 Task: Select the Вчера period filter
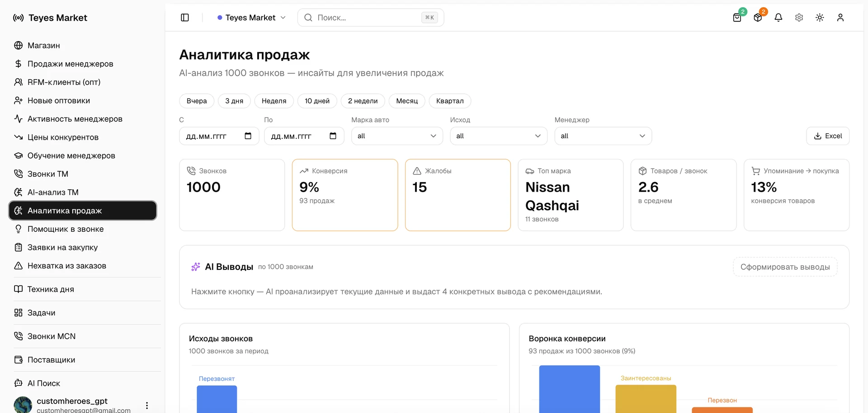(x=197, y=101)
